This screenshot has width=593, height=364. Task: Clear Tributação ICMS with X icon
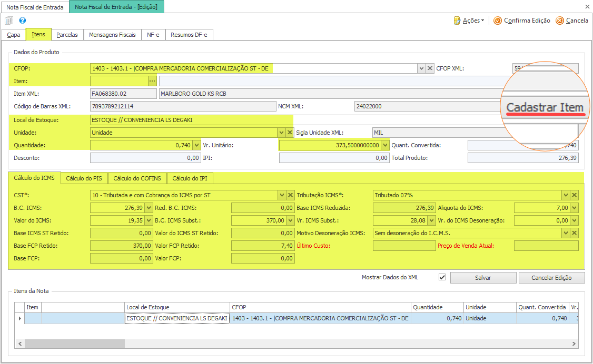[575, 195]
